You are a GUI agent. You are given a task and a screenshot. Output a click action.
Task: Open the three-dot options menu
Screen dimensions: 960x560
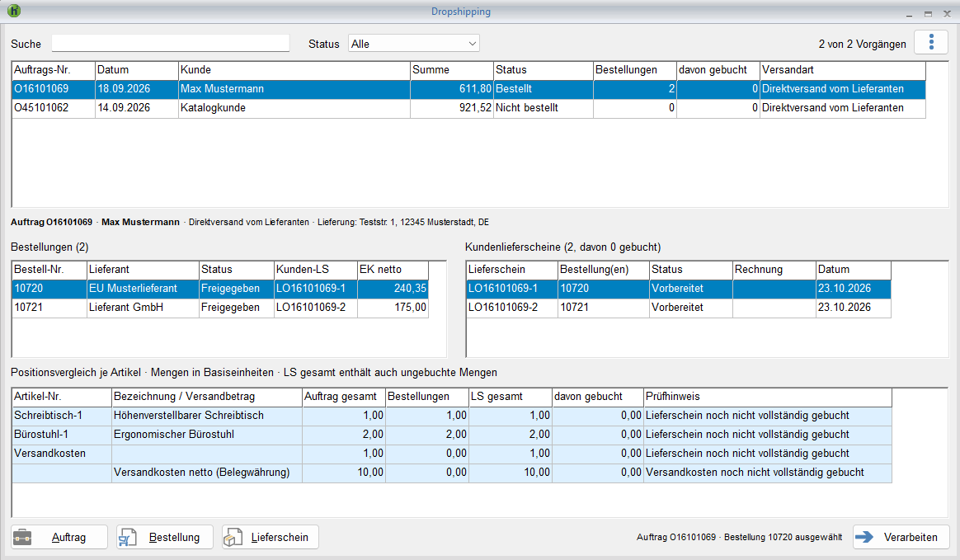coord(931,42)
